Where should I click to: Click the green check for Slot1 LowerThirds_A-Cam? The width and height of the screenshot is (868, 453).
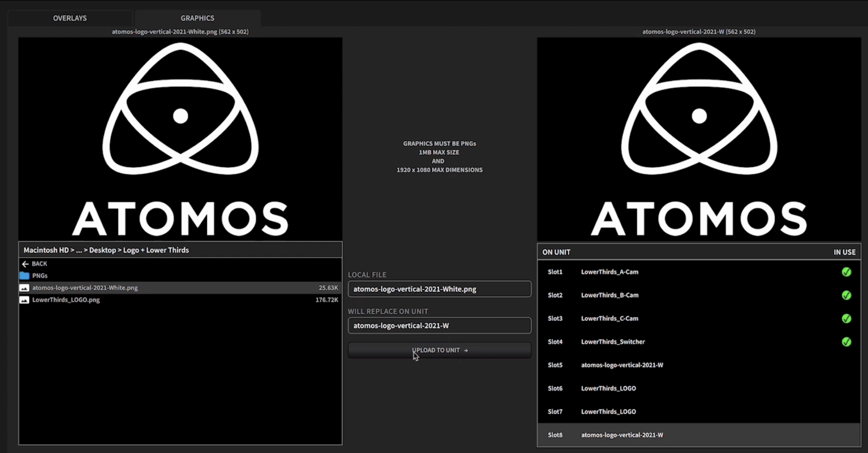(846, 272)
